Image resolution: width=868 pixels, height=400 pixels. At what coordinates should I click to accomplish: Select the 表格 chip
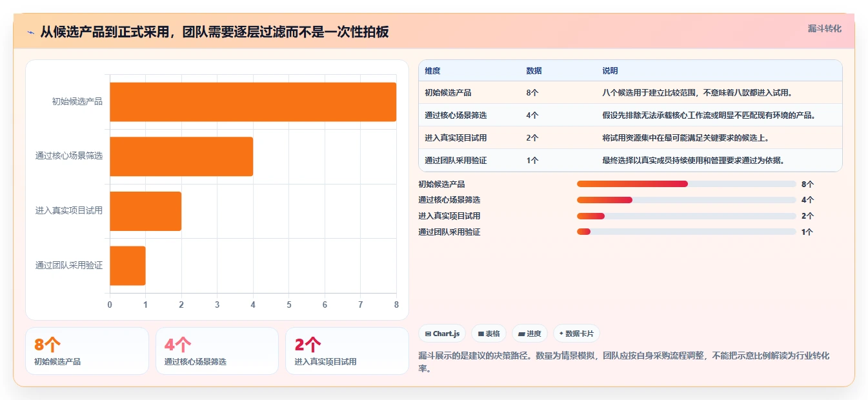click(x=489, y=334)
